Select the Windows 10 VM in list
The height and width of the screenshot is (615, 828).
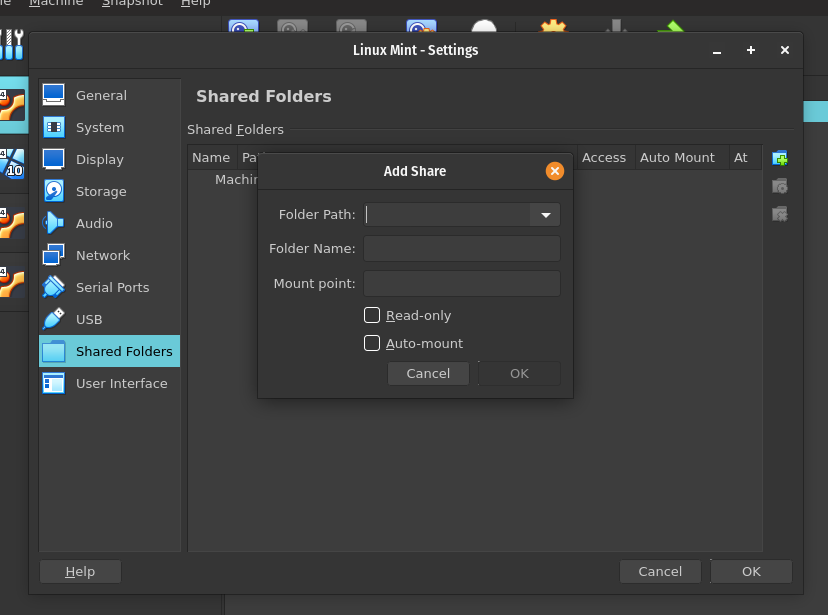(x=13, y=164)
